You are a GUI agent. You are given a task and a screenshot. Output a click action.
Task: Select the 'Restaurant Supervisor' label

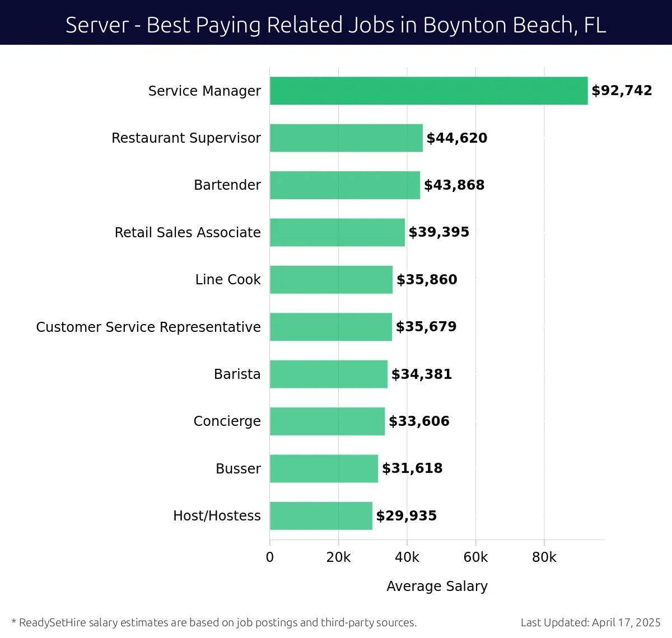[186, 138]
